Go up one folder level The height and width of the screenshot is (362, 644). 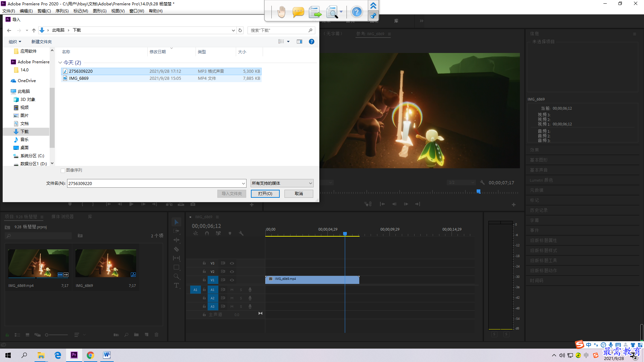tap(34, 30)
